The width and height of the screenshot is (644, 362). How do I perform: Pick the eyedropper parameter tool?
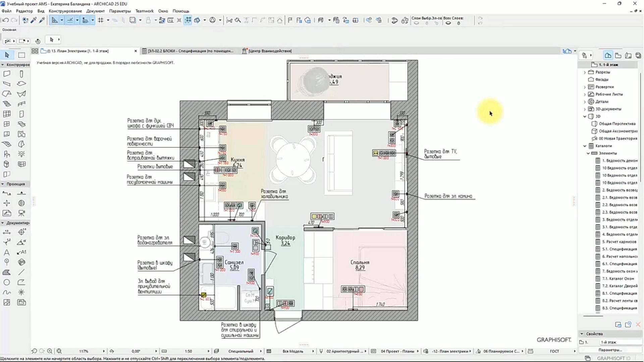pos(34,20)
